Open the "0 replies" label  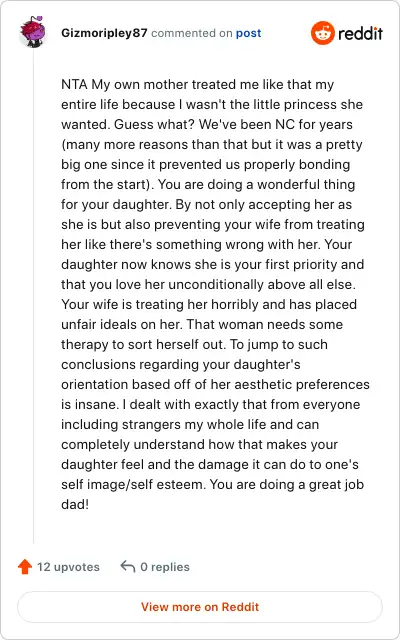click(x=165, y=567)
